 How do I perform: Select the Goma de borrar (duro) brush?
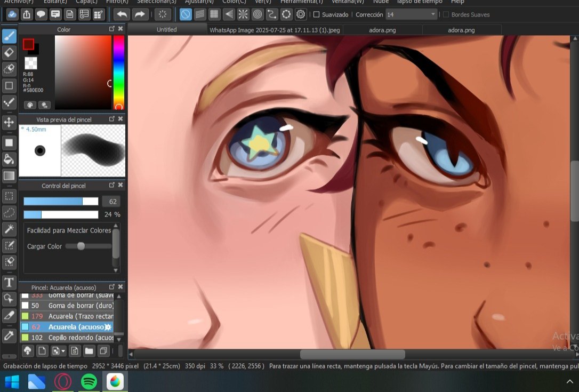(67, 306)
